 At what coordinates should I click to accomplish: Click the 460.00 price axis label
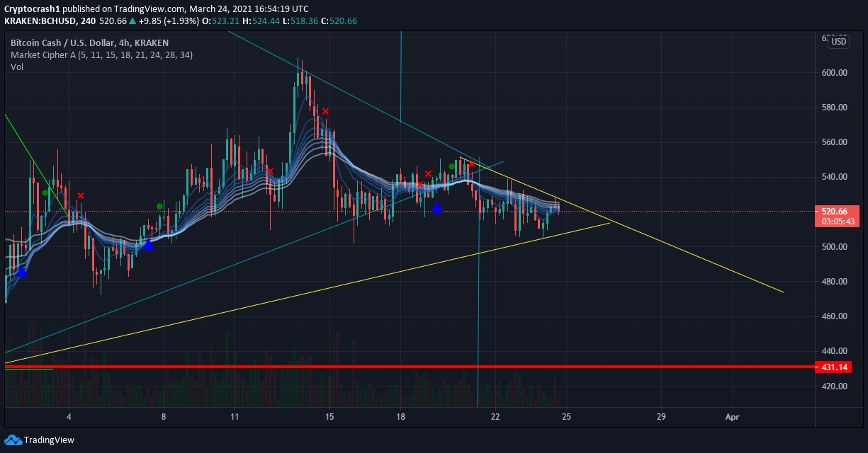click(x=834, y=316)
